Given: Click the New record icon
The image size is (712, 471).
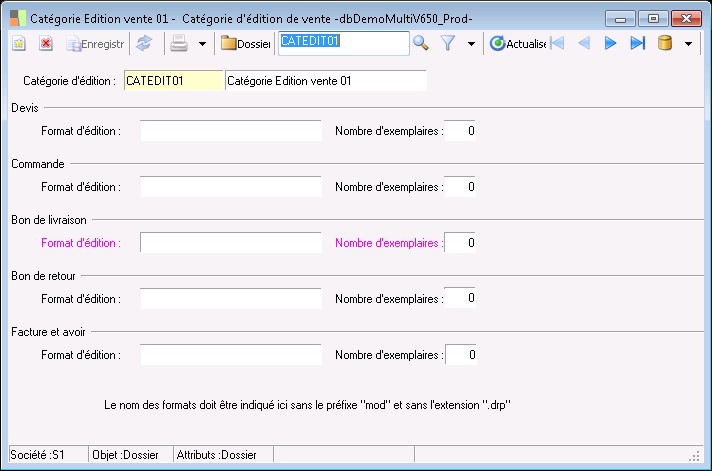Looking at the screenshot, I should pyautogui.click(x=19, y=44).
